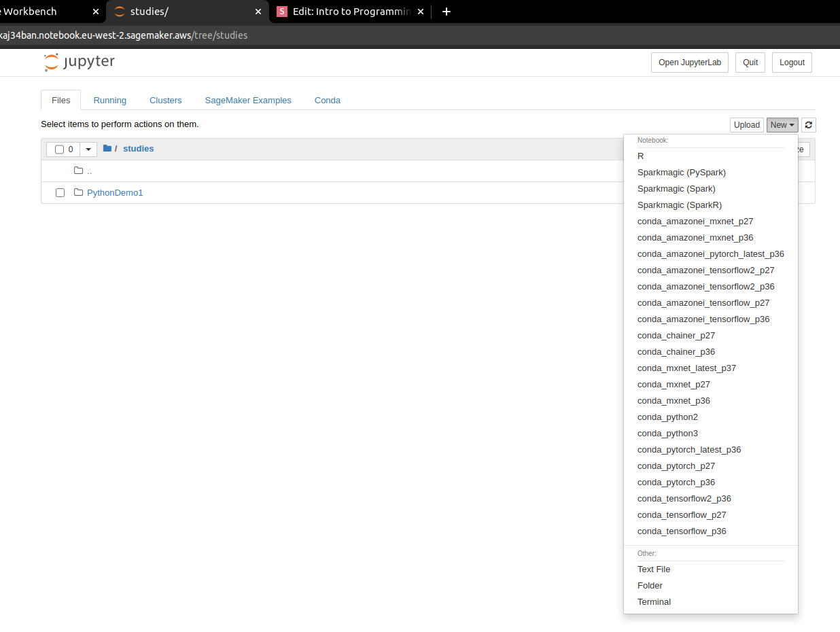This screenshot has width=840, height=632.
Task: Close the Workbench browser tab
Action: pos(95,12)
